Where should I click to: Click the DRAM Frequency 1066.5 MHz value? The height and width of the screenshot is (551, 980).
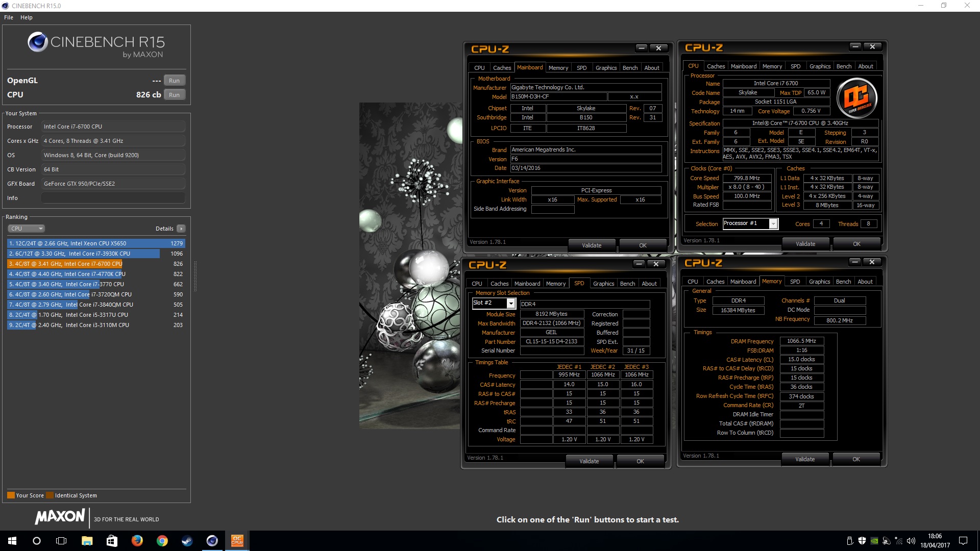pos(801,341)
